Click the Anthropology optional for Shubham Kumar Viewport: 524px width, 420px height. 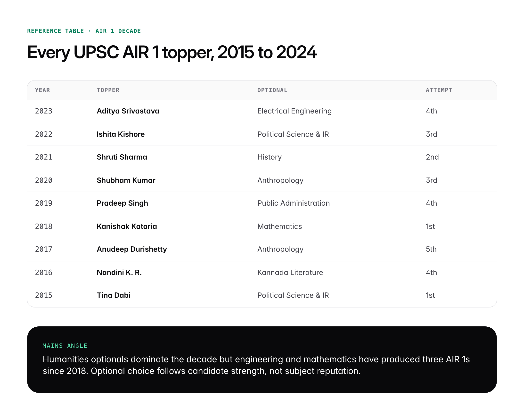coord(280,180)
